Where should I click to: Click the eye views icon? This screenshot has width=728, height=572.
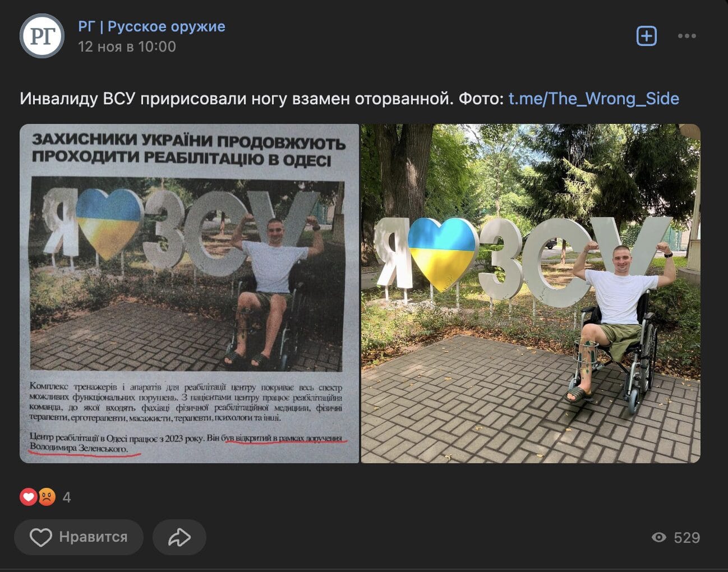pyautogui.click(x=659, y=538)
